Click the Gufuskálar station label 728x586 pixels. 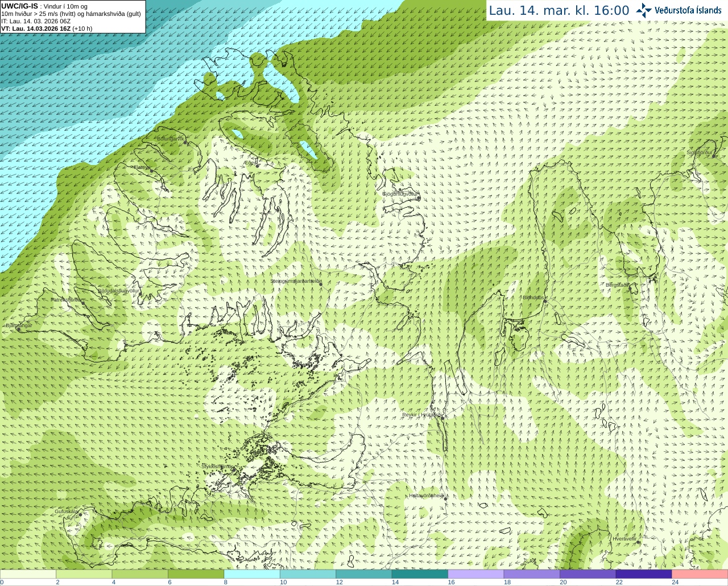[67, 511]
